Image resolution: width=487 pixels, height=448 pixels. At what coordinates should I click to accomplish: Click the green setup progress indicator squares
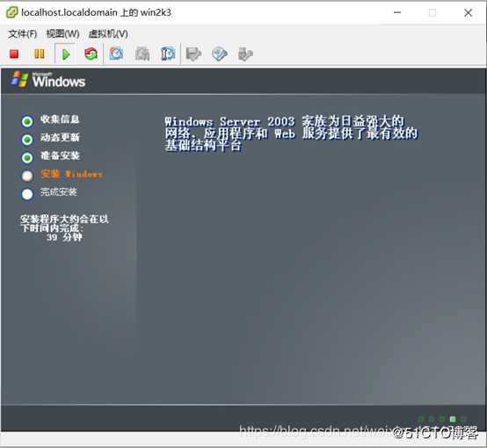[x=441, y=419]
